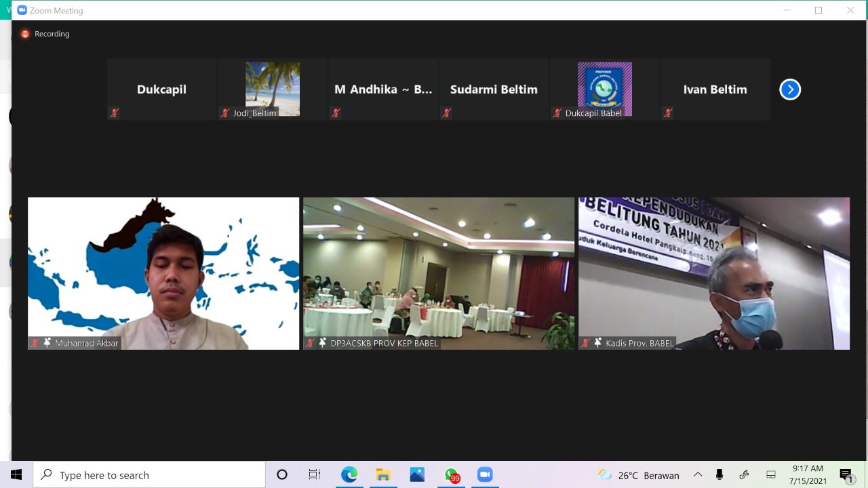The image size is (868, 488).
Task: Click muted mic icon on Ivan Beltim tile
Action: [668, 113]
